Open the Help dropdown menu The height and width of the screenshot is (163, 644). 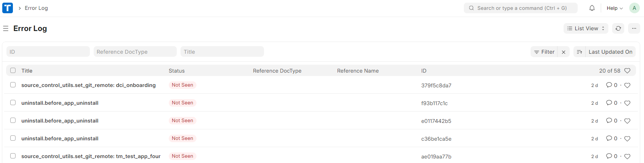click(614, 8)
